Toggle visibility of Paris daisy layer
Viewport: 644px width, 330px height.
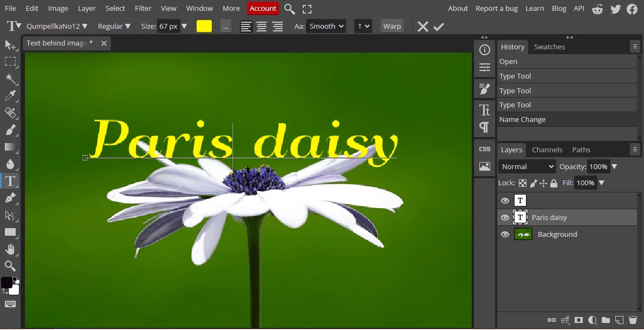[505, 217]
